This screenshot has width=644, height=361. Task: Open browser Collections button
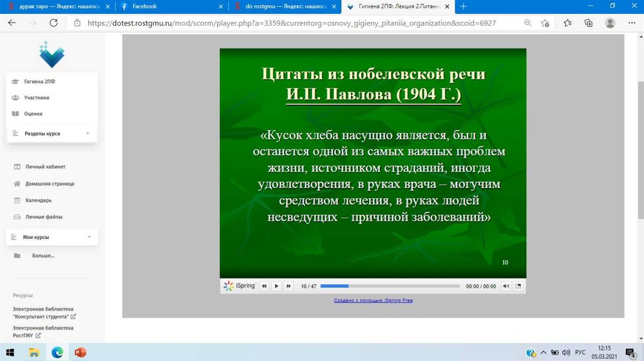tap(589, 23)
